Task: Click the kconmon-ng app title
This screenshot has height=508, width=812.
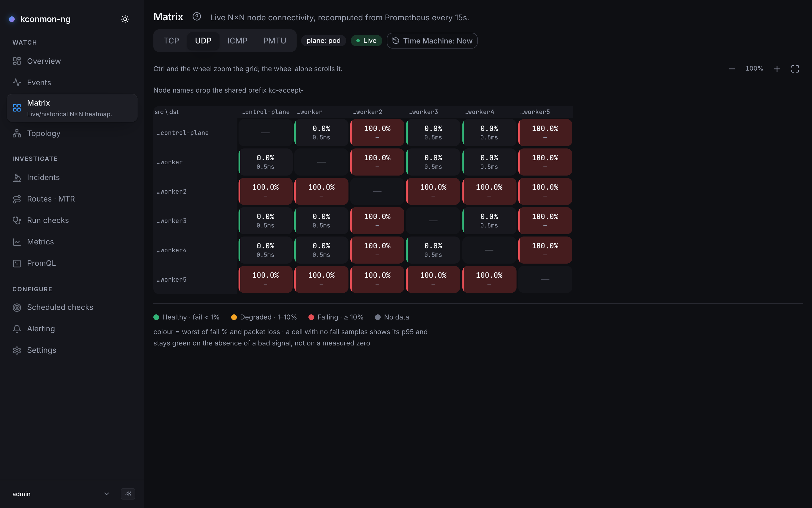Action: coord(45,19)
